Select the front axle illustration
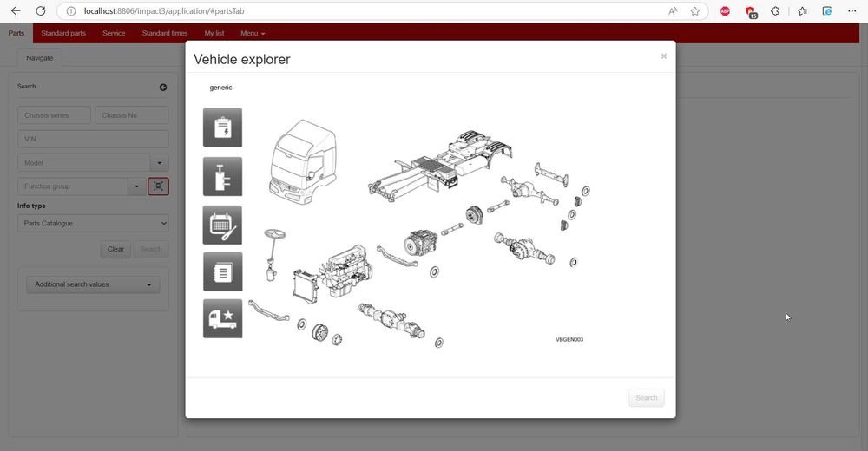The width and height of the screenshot is (868, 451). tap(392, 320)
